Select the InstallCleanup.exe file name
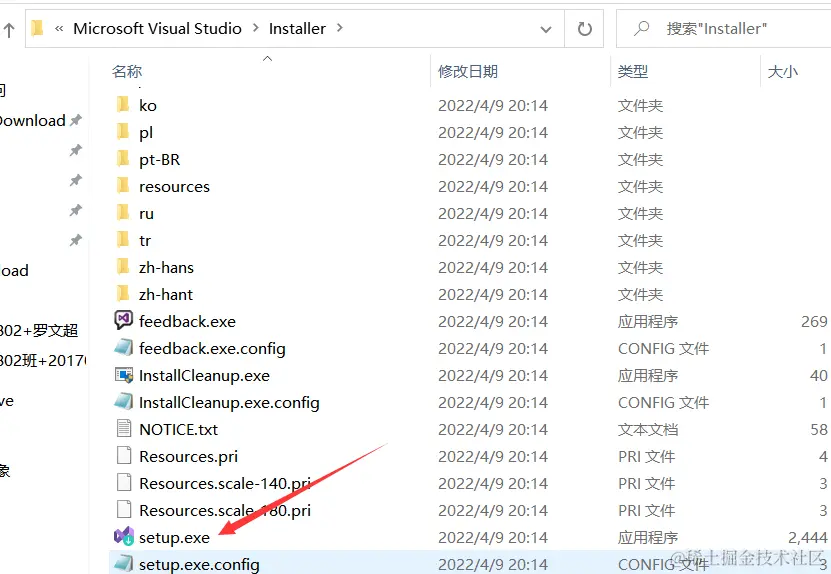Screen dimensions: 831x574 205,375
